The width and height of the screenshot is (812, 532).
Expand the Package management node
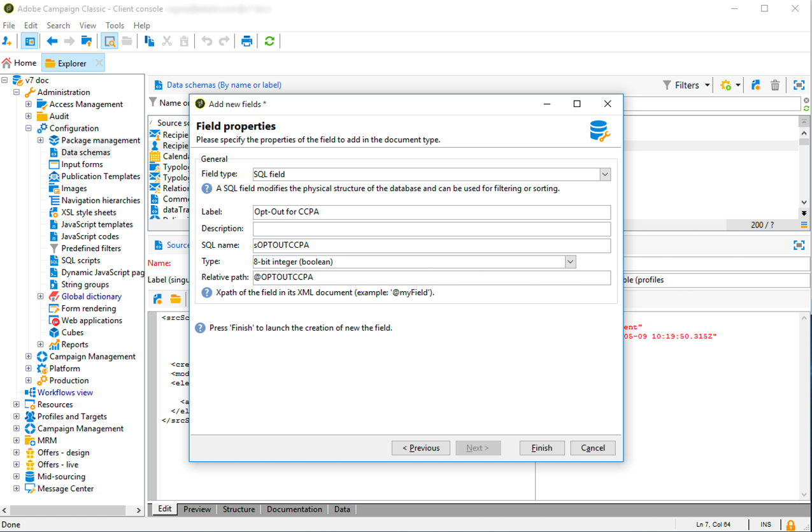[41, 140]
